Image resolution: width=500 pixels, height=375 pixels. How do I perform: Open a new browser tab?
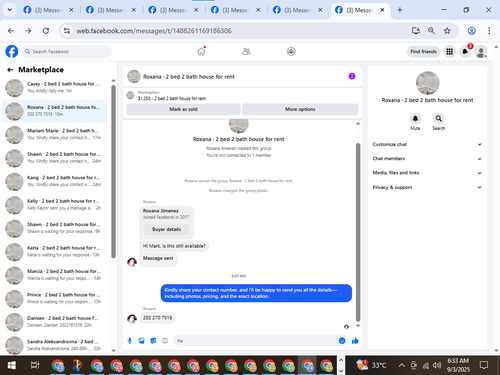[400, 10]
